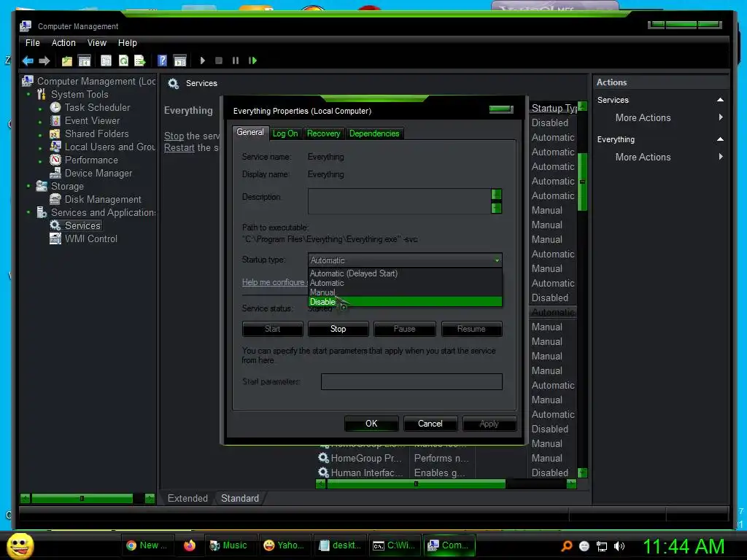
Task: Expand More Actions under Services
Action: click(x=643, y=117)
